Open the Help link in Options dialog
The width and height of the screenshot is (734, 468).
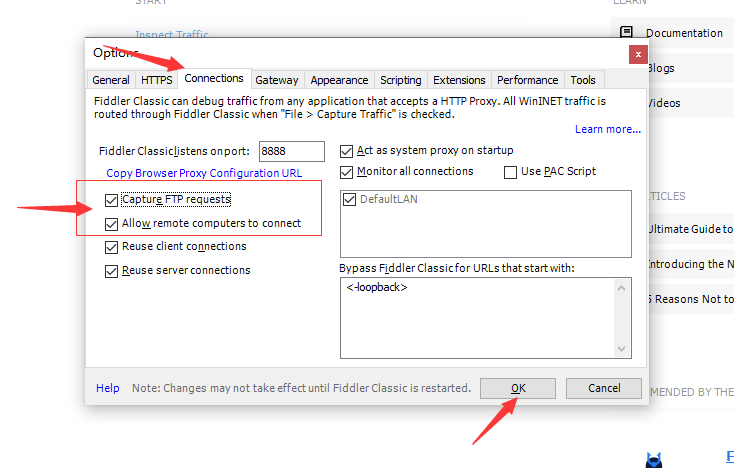click(x=108, y=388)
